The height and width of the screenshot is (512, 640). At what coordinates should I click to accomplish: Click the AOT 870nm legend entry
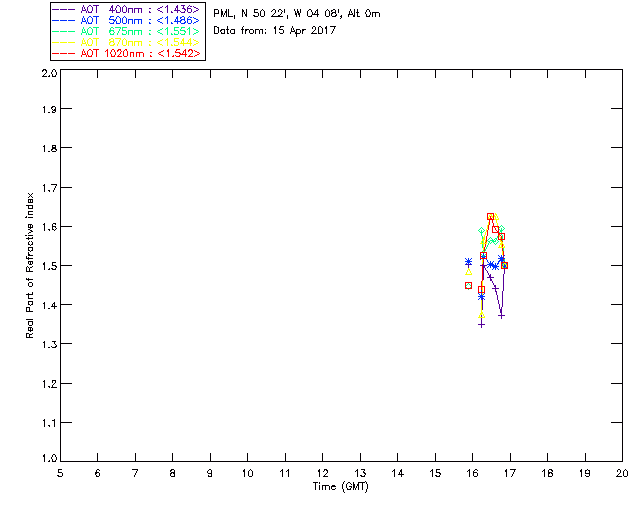tap(126, 42)
